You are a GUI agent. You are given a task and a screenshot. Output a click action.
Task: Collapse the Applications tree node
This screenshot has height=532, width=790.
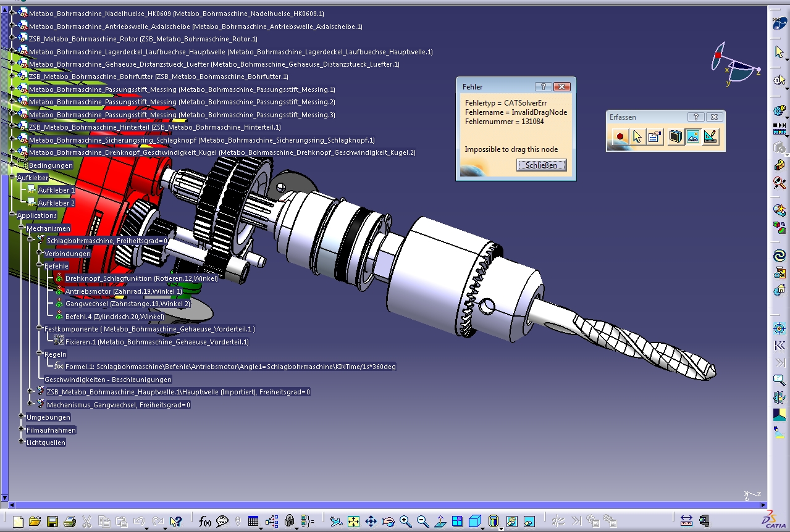point(12,215)
